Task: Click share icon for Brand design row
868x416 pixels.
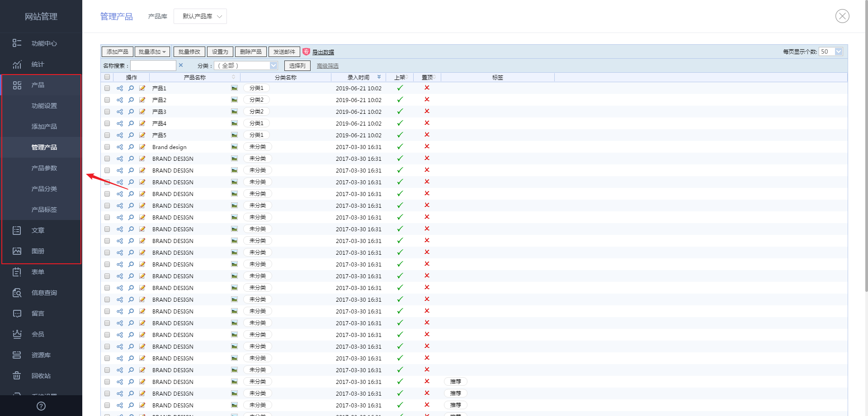Action: (x=120, y=147)
